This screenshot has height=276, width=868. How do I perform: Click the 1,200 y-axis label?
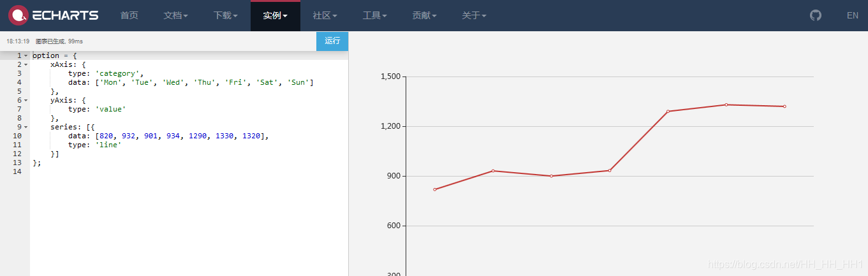click(390, 126)
